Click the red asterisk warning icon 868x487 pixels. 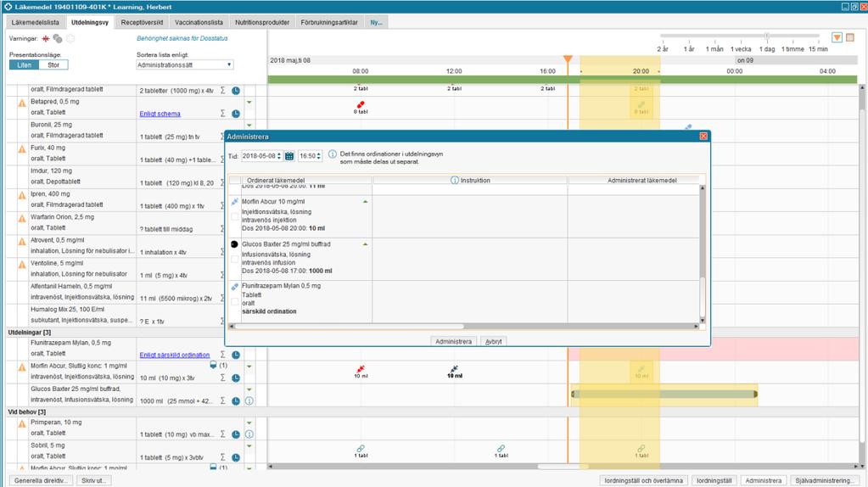(45, 39)
